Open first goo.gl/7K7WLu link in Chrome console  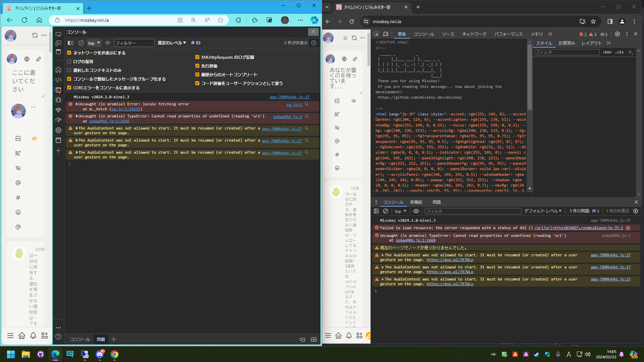click(450, 260)
